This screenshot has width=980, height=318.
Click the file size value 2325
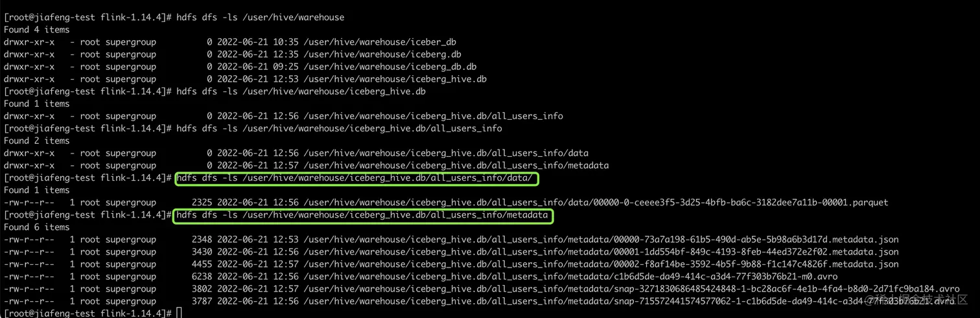coord(202,203)
